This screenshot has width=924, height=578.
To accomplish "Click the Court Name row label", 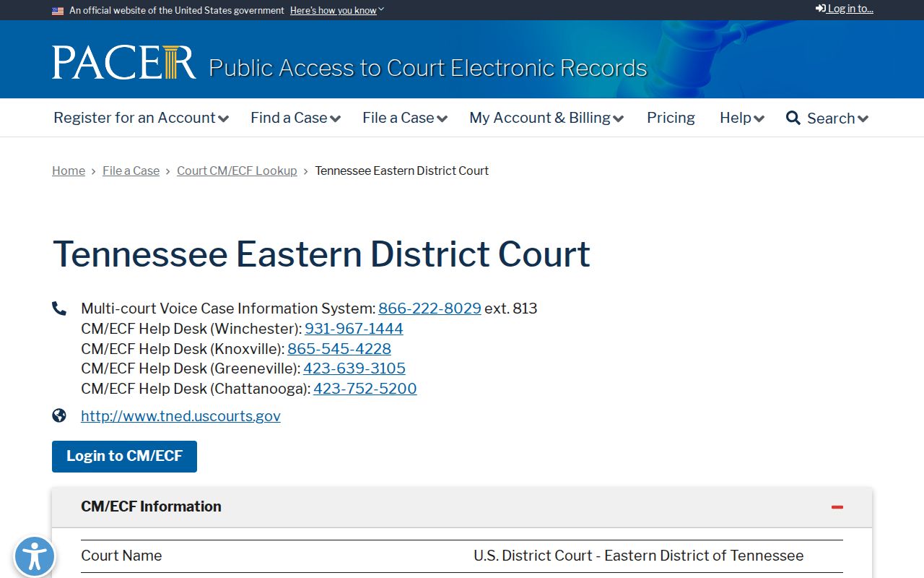I will 121,556.
